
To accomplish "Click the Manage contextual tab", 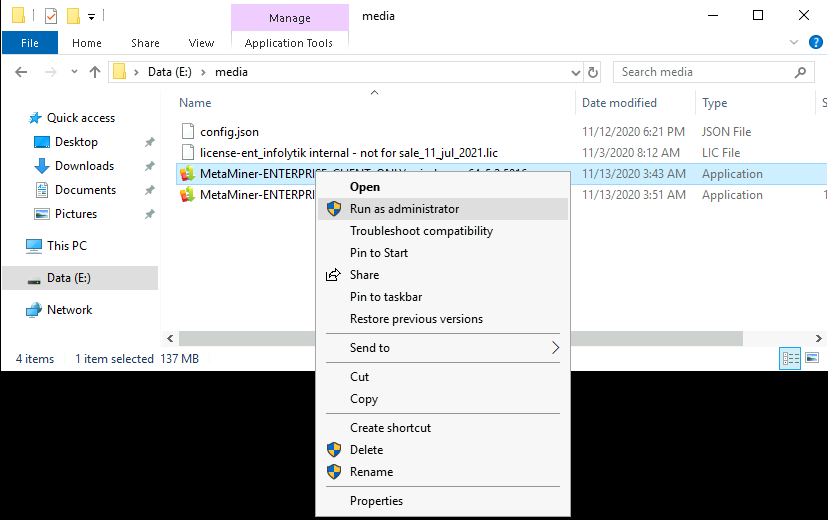I will 289,18.
